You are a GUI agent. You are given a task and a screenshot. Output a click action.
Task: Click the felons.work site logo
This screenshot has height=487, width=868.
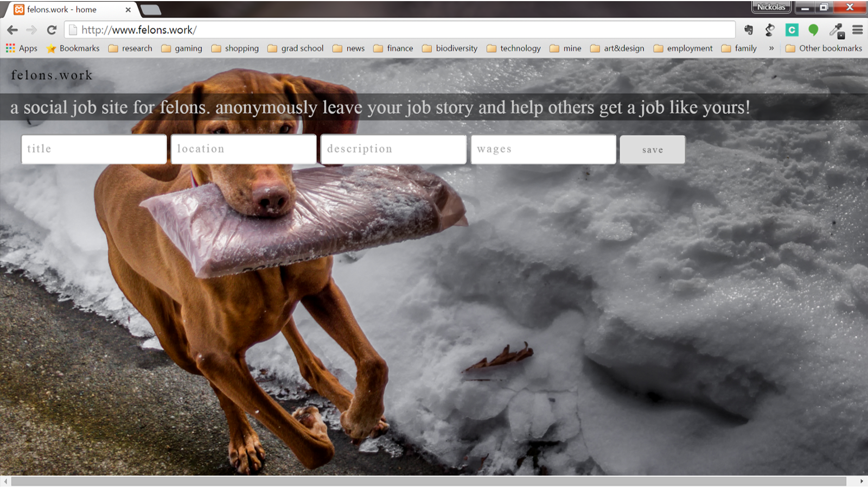[52, 75]
